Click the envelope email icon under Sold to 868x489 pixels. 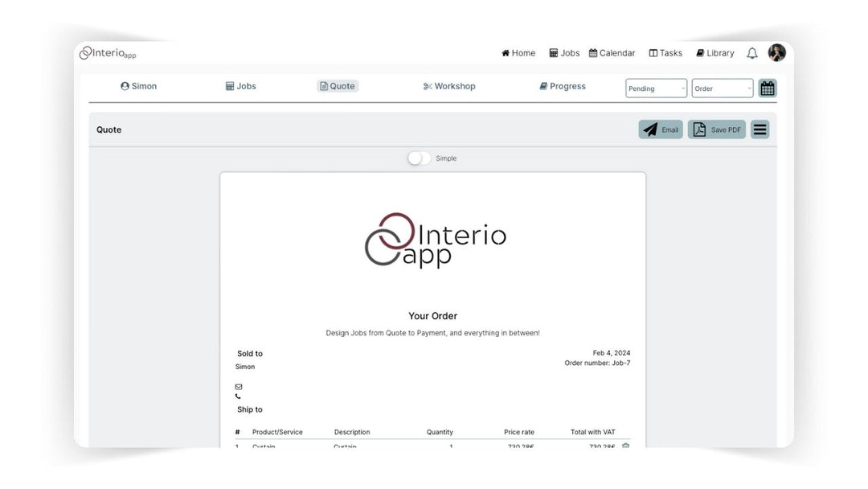click(x=239, y=387)
